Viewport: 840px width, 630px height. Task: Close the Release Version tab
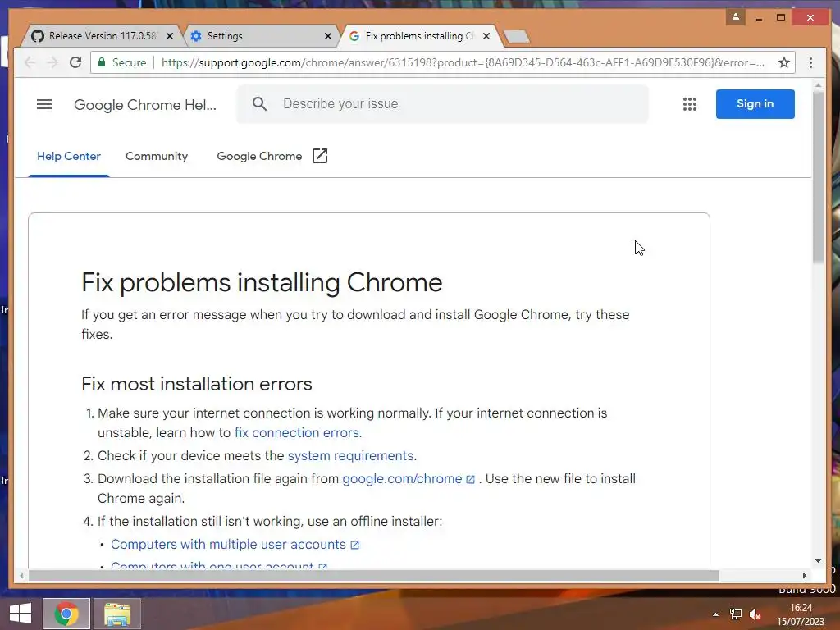[x=170, y=36]
